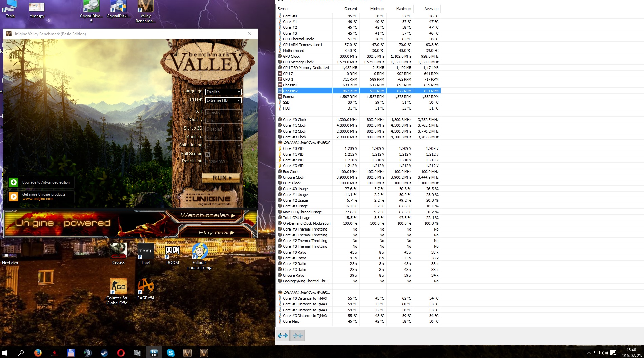Select the Total CPU Usage row

click(358, 218)
